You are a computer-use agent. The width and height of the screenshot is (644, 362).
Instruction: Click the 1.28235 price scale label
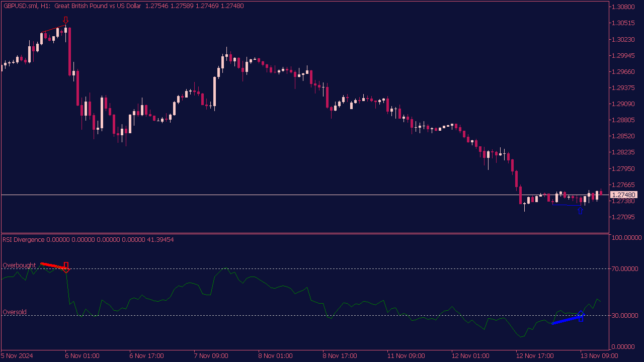pos(623,152)
